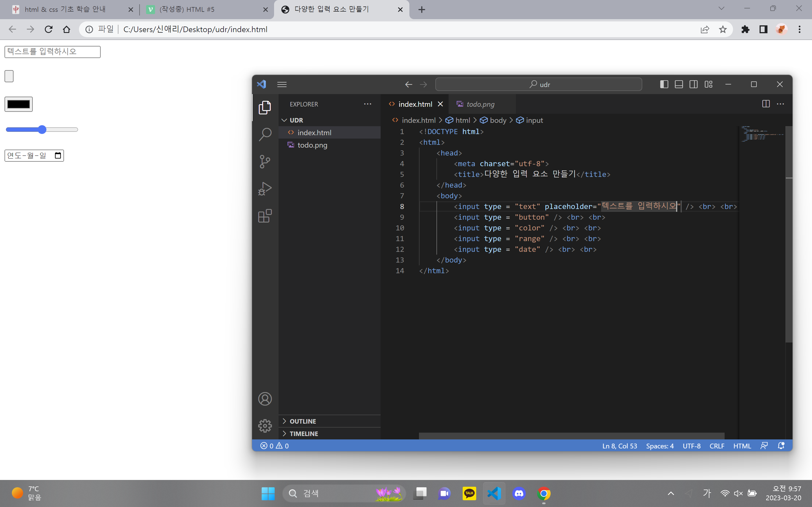Toggle Secondary Side Bar layout button

click(694, 84)
